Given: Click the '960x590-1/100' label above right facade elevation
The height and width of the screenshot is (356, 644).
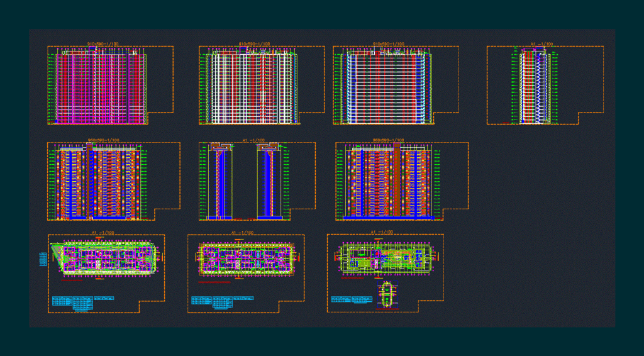Looking at the screenshot, I should (x=388, y=140).
